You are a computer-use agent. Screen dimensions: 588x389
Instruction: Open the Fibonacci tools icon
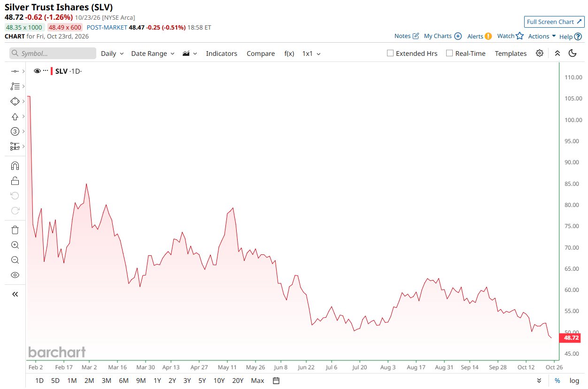[15, 86]
